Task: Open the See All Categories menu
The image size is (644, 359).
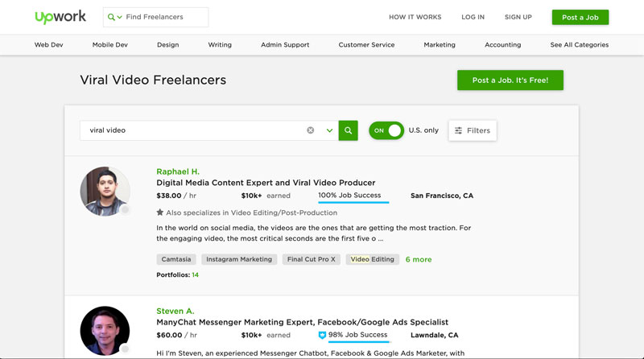Action: pos(579,45)
